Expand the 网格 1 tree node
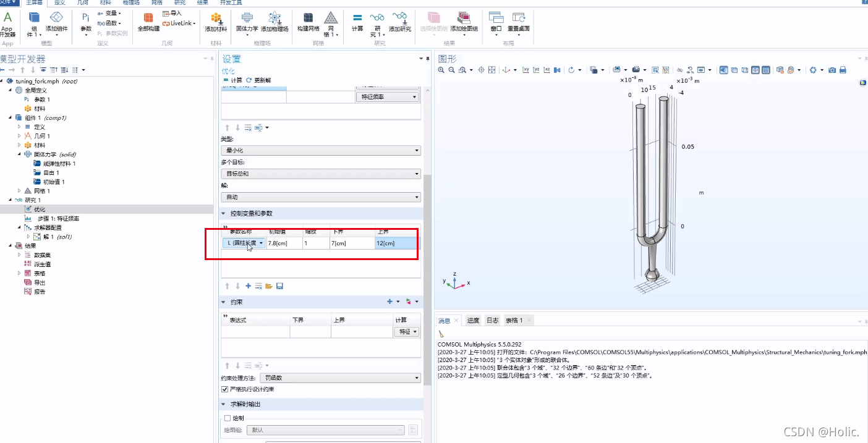 19,192
